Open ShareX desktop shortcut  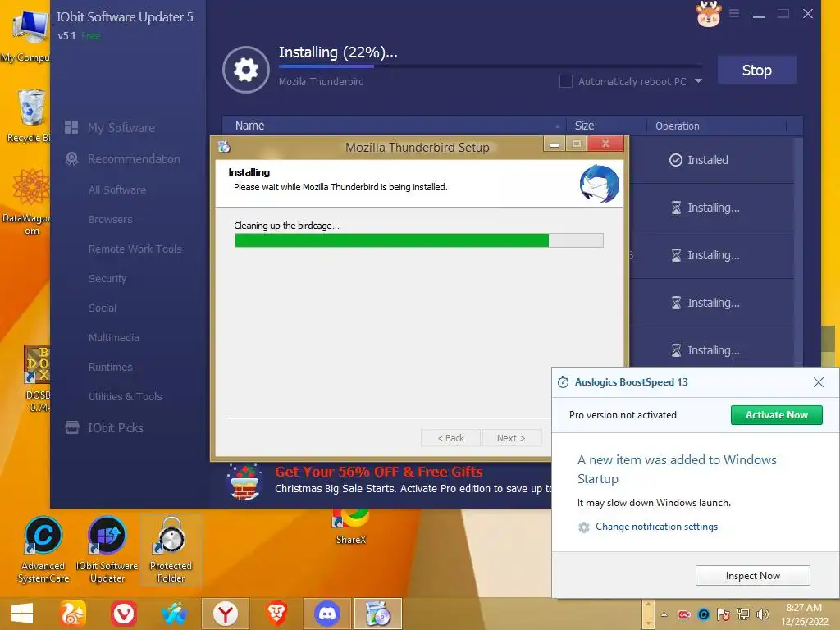coord(351,527)
